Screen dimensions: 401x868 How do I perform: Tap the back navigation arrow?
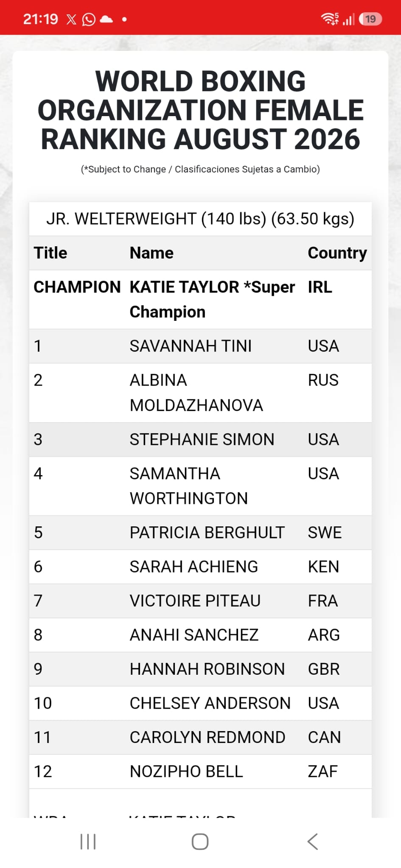coord(313,842)
